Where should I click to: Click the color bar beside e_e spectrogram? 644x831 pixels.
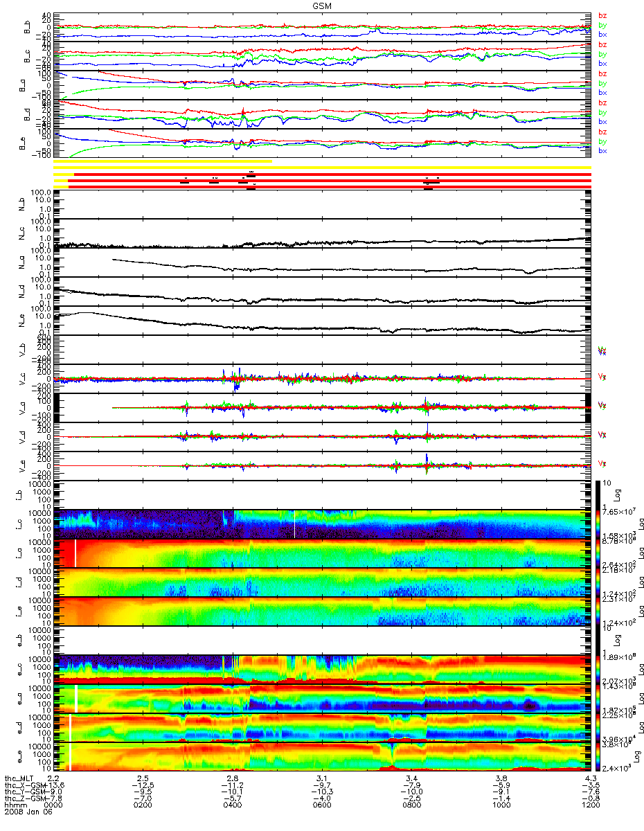[599, 756]
